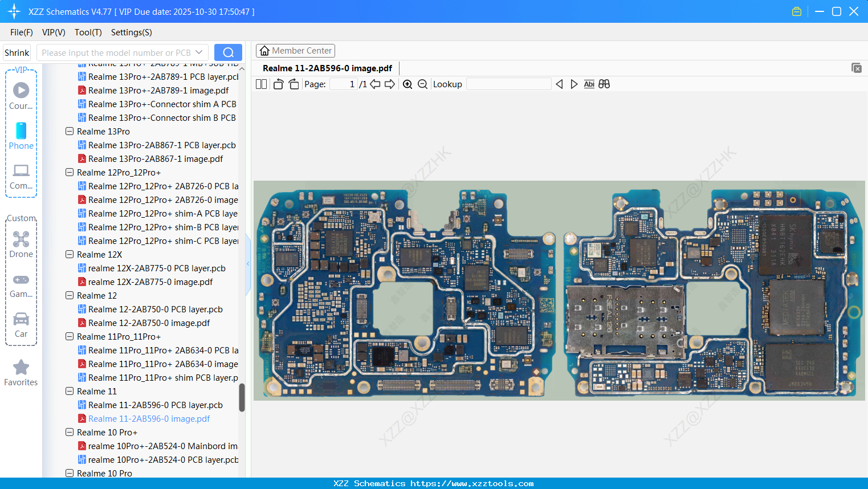
Task: Open the VIP(V) menu
Action: point(54,32)
